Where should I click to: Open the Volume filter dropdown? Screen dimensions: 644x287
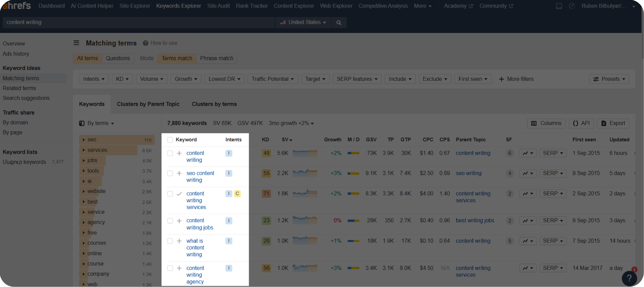click(x=151, y=79)
